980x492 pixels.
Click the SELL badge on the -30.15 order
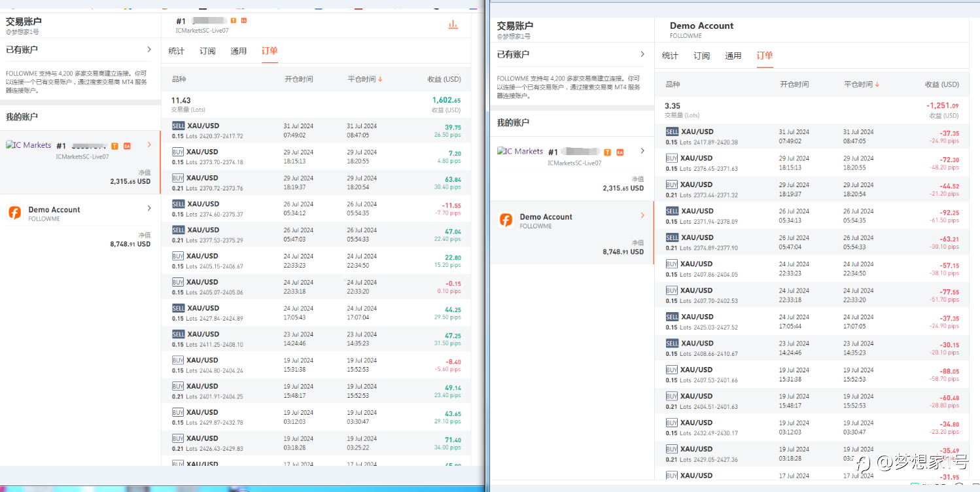(x=672, y=343)
